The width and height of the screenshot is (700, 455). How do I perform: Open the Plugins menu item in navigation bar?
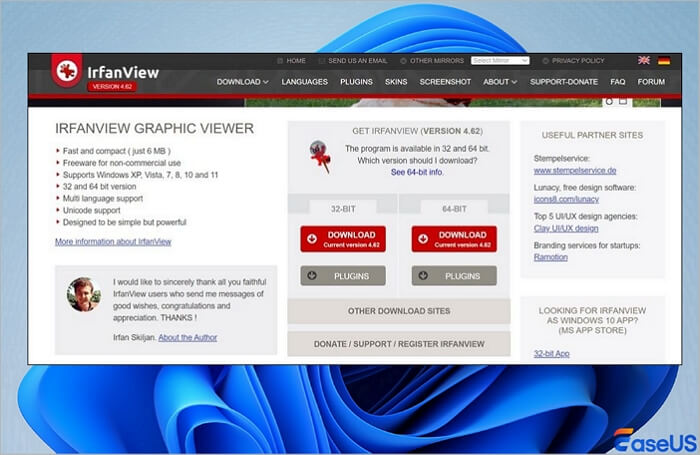coord(356,82)
